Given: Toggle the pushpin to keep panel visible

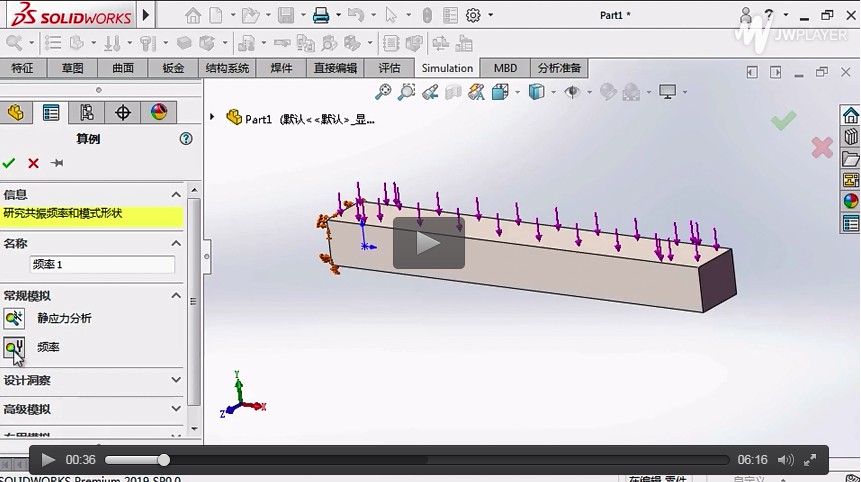Looking at the screenshot, I should pyautogui.click(x=57, y=163).
